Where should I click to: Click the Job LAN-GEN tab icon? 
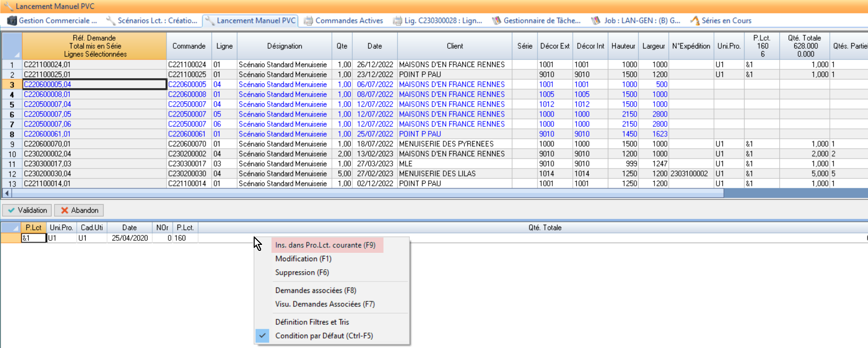click(x=596, y=21)
